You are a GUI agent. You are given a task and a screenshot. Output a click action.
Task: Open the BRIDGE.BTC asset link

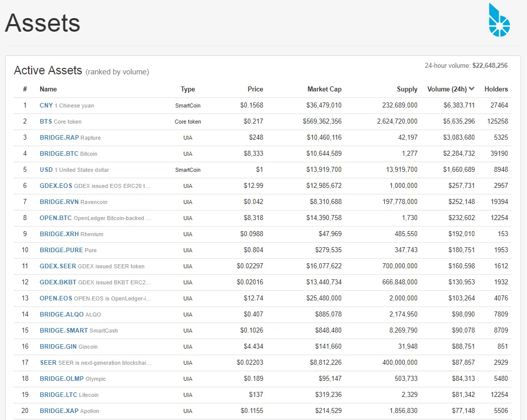(59, 154)
